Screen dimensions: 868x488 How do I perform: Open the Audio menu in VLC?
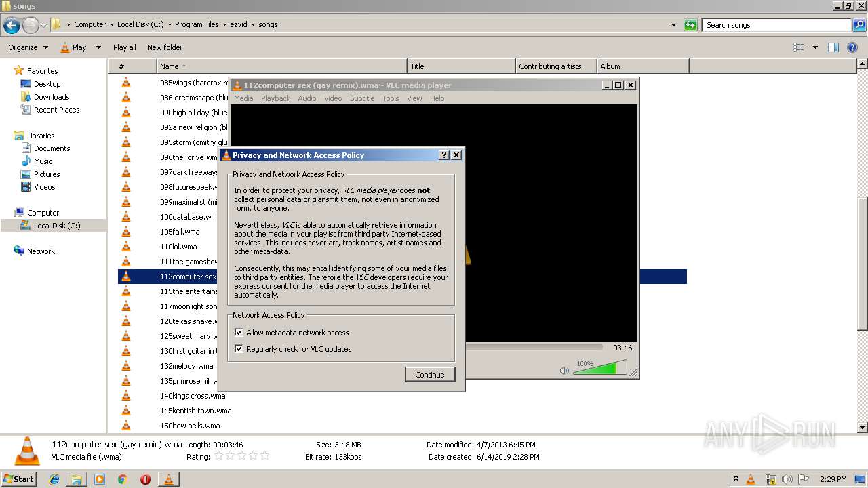[307, 98]
